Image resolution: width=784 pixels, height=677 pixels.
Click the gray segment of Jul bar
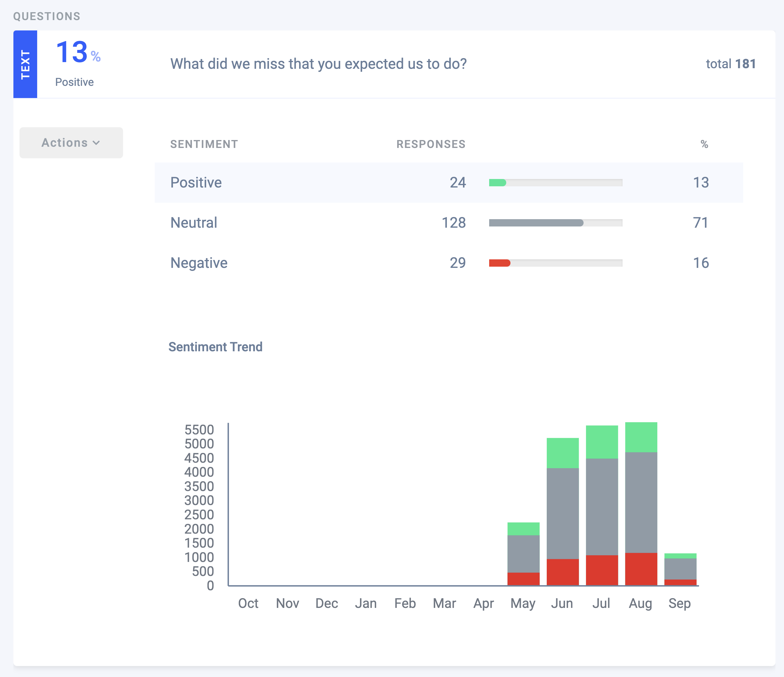click(x=602, y=507)
